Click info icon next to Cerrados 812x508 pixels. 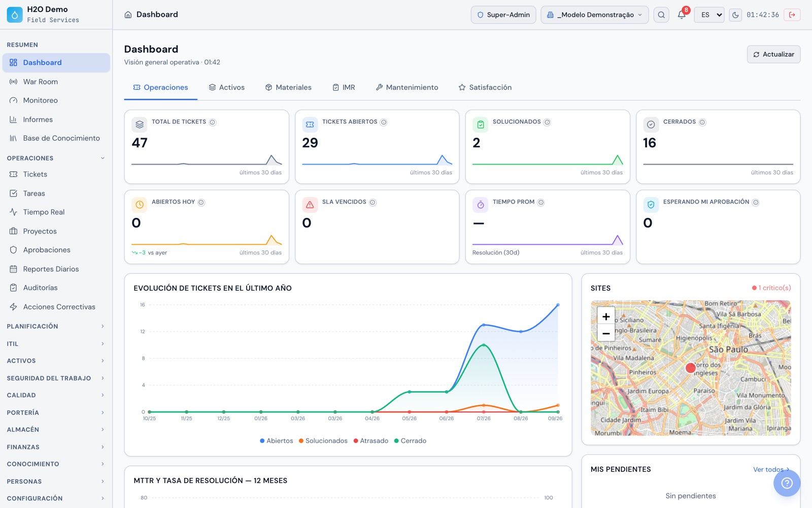[x=702, y=122]
